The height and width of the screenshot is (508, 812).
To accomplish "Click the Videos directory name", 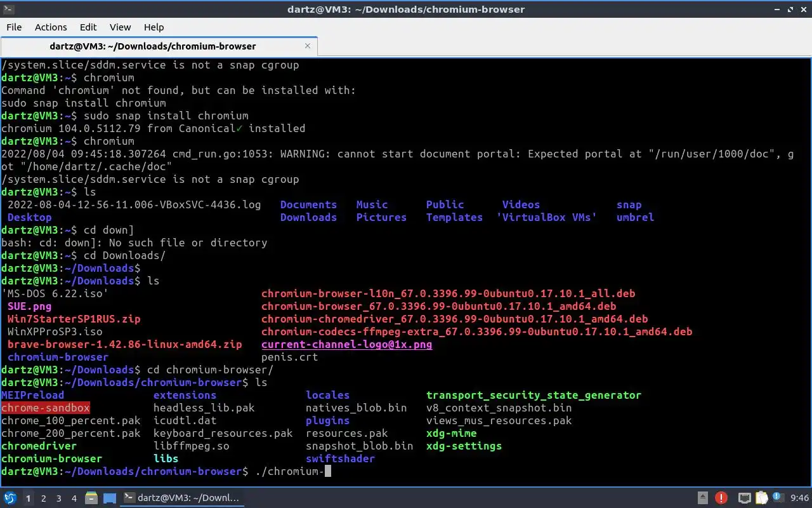I will click(521, 204).
